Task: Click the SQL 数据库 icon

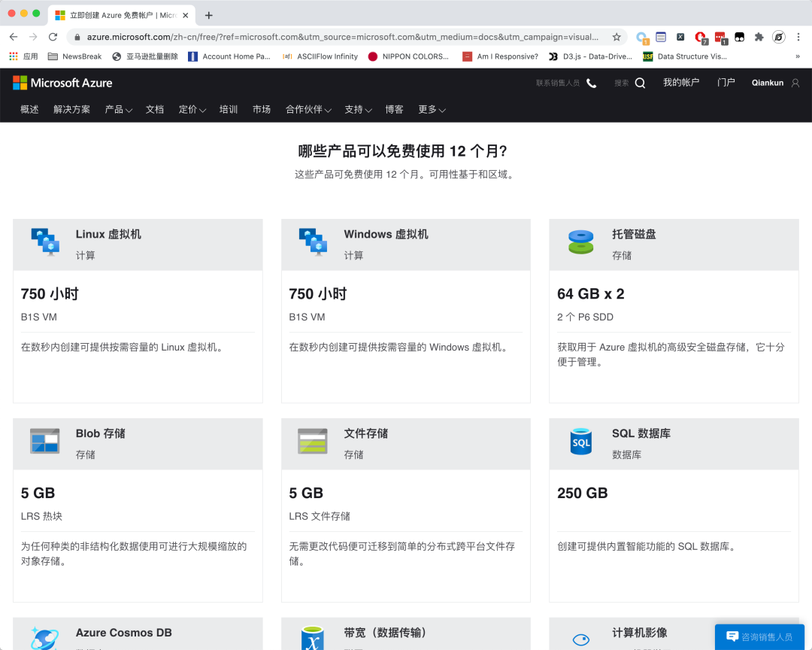Action: pos(581,442)
